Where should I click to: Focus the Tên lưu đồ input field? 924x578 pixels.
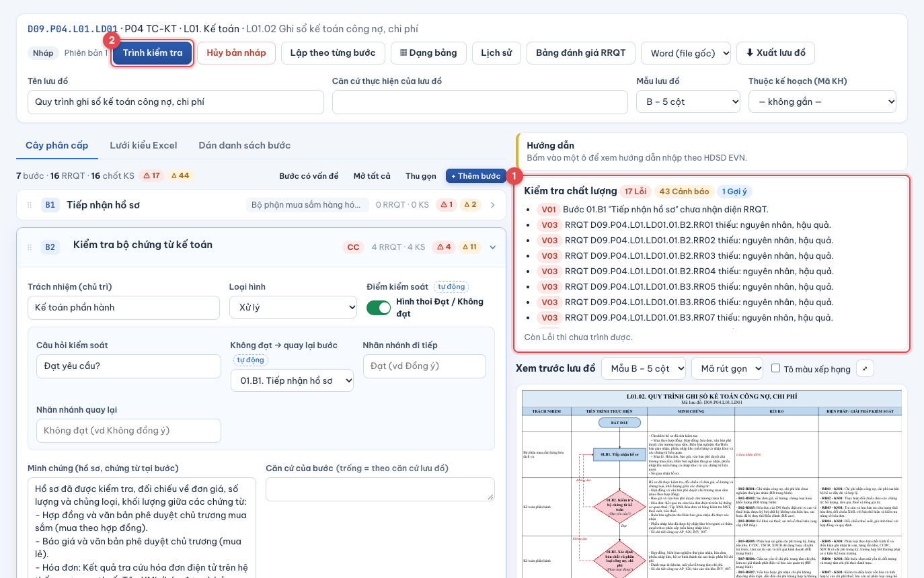(176, 102)
